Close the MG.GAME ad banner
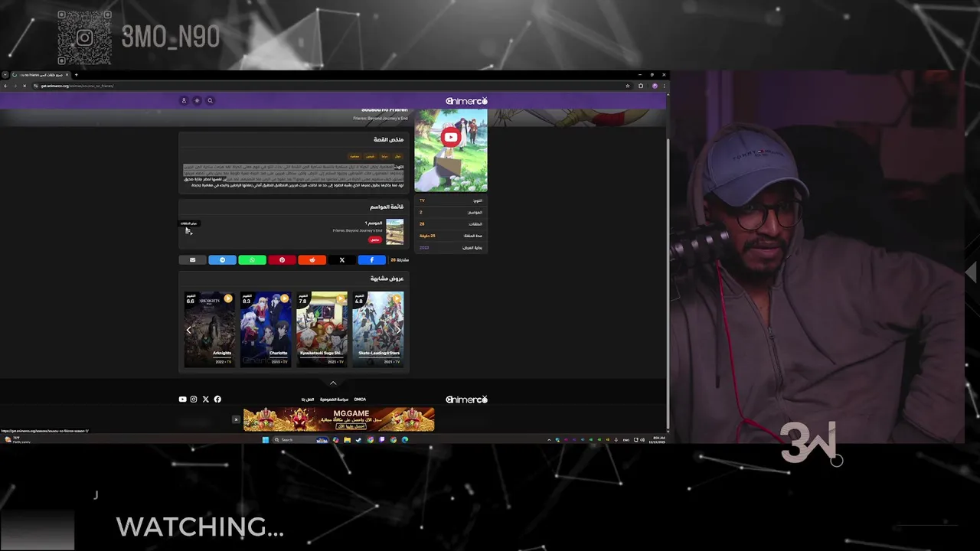The height and width of the screenshot is (551, 980). pyautogui.click(x=236, y=419)
